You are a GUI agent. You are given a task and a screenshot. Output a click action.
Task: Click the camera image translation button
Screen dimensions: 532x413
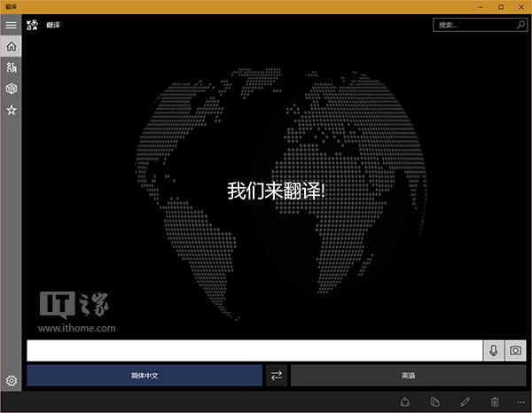pos(515,350)
